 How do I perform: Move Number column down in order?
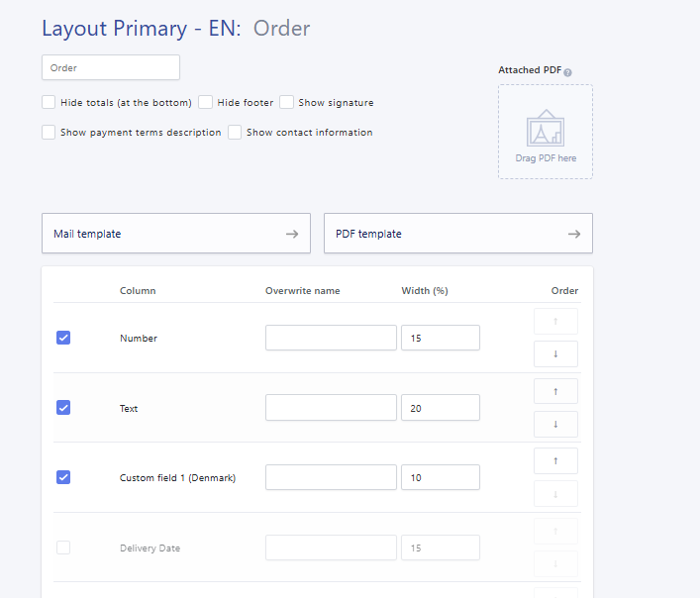tap(555, 353)
